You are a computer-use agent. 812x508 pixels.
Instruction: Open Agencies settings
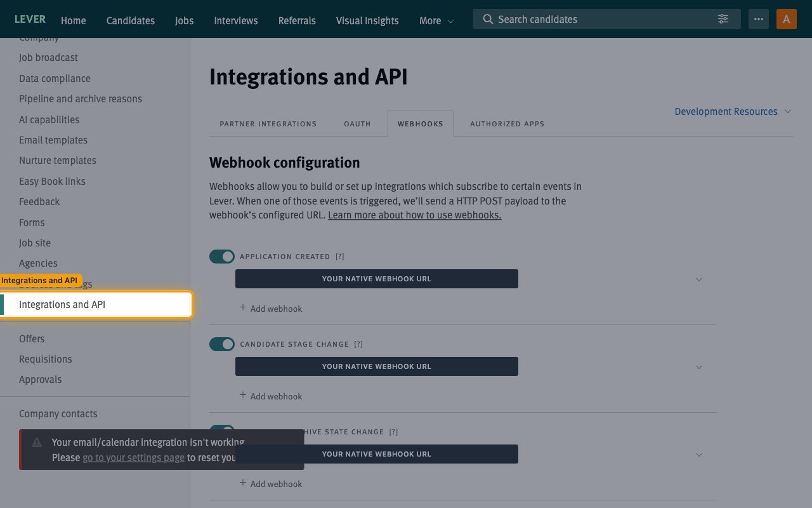coord(38,264)
